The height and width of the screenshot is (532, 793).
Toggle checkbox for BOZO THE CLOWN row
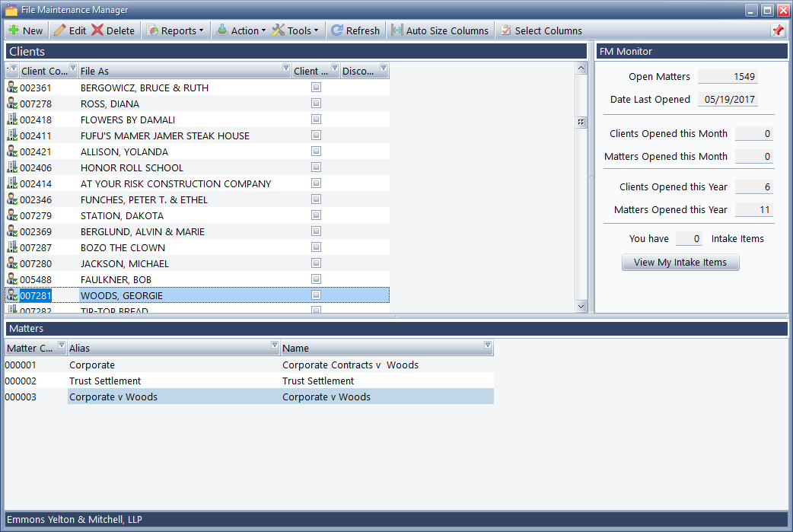tap(316, 247)
